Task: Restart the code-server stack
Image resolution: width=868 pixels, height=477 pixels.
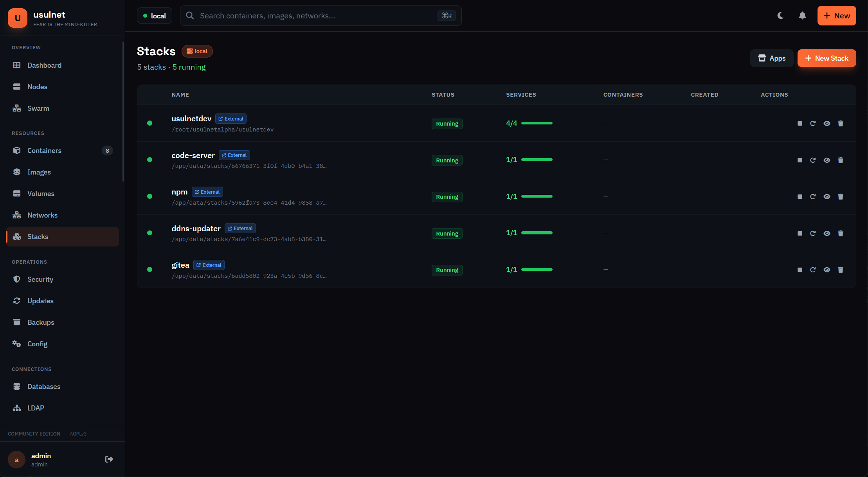Action: coord(813,160)
